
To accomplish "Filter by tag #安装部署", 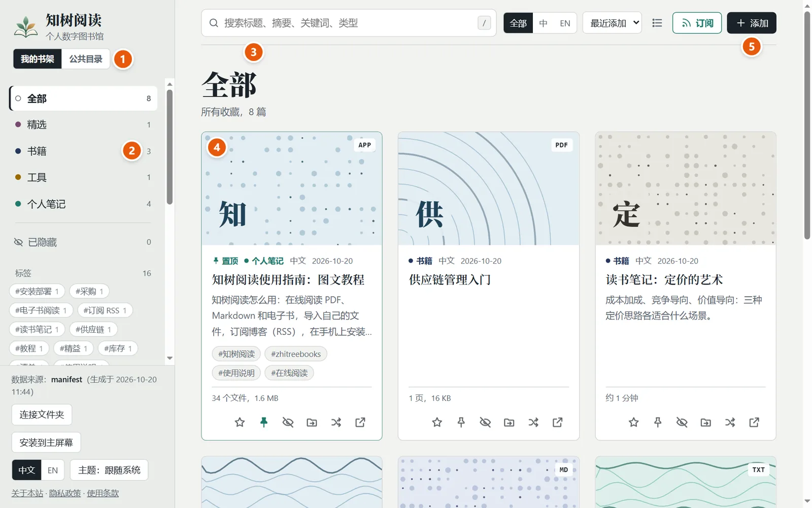I will (37, 291).
